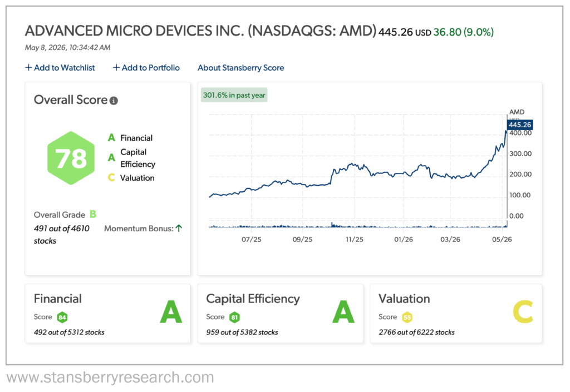Image resolution: width=570 pixels, height=392 pixels.
Task: Click the company title Advanced Micro Devices Inc.
Action: pyautogui.click(x=200, y=31)
